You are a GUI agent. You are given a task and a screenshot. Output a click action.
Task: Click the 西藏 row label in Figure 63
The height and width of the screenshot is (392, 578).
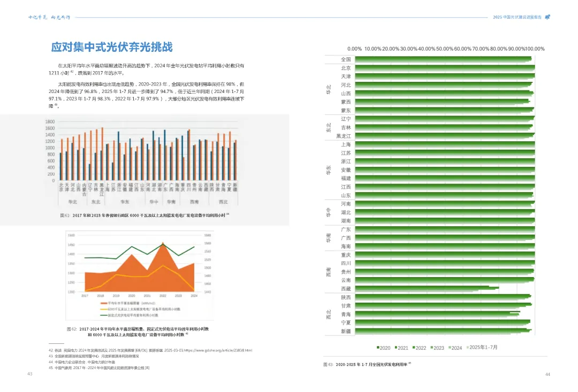pyautogui.click(x=346, y=289)
